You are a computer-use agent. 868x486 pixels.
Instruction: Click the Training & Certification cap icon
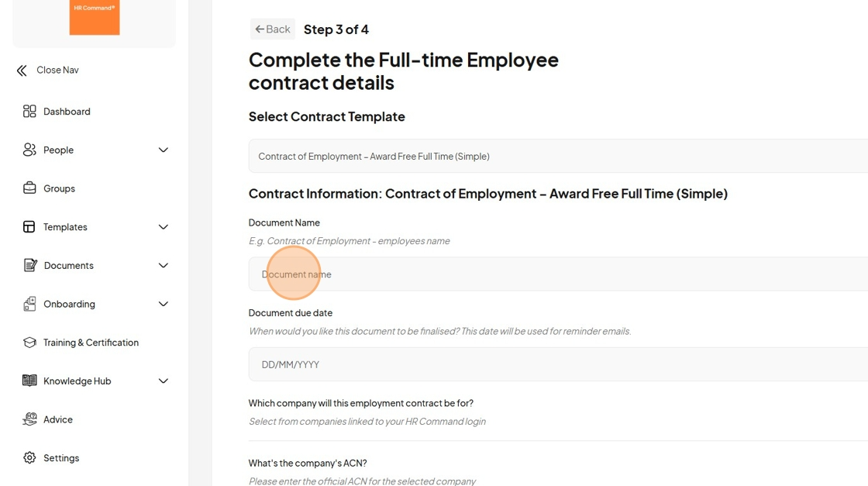(x=29, y=342)
